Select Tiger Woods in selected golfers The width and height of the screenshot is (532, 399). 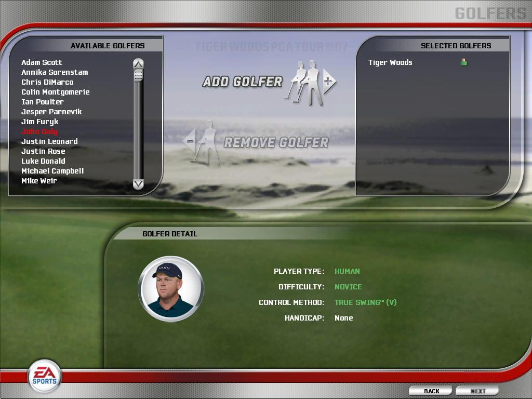click(390, 62)
